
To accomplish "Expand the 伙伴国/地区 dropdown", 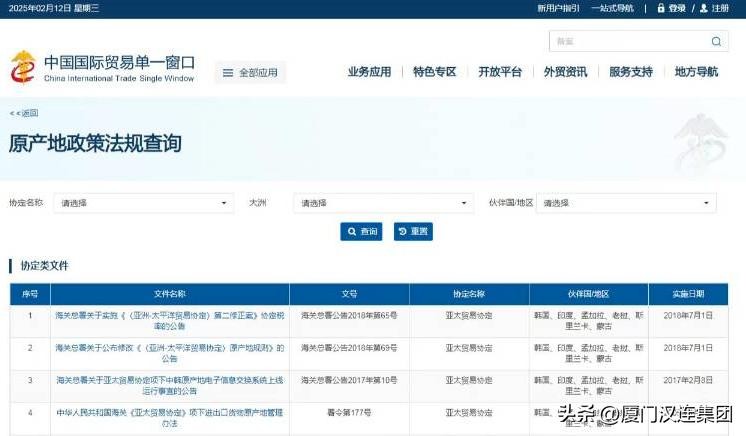I will click(x=625, y=203).
